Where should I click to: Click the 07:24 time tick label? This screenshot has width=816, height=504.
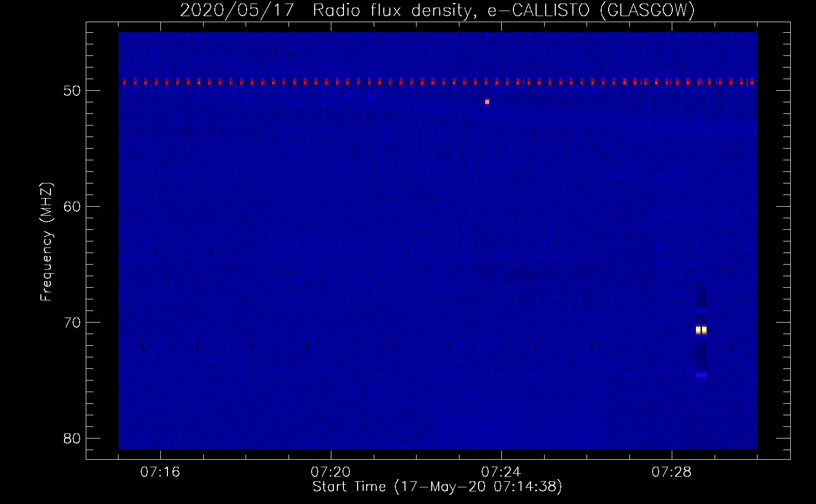coord(501,472)
